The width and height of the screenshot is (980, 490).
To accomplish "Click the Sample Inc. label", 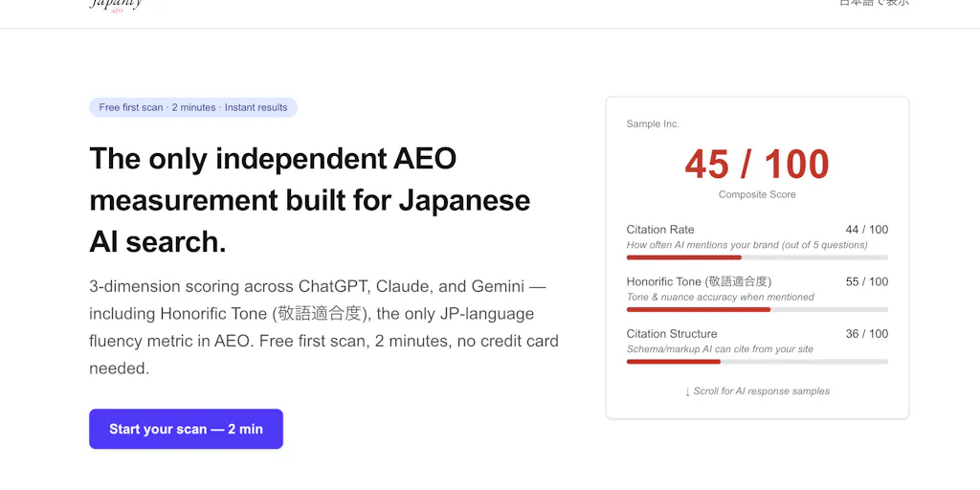I will (653, 123).
